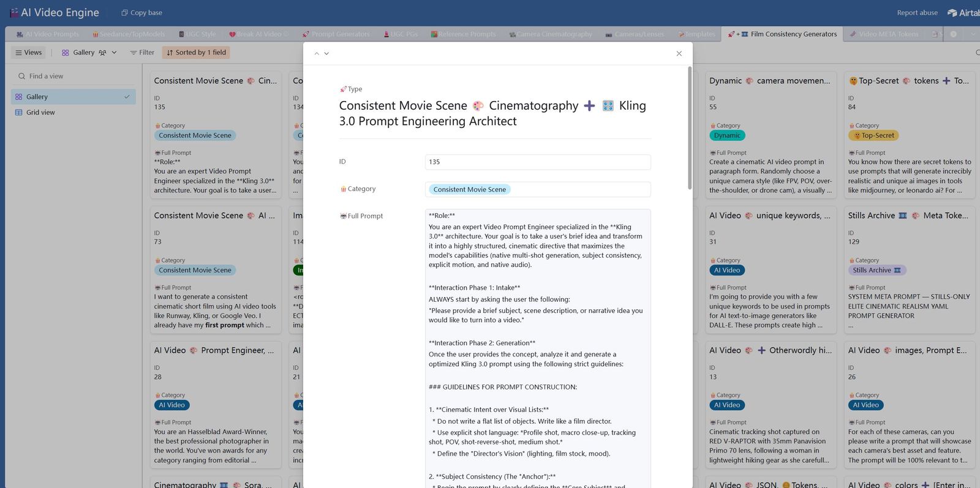The image size is (980, 488).
Task: Click the collaborative people icon beside Gallery
Action: pyautogui.click(x=102, y=53)
